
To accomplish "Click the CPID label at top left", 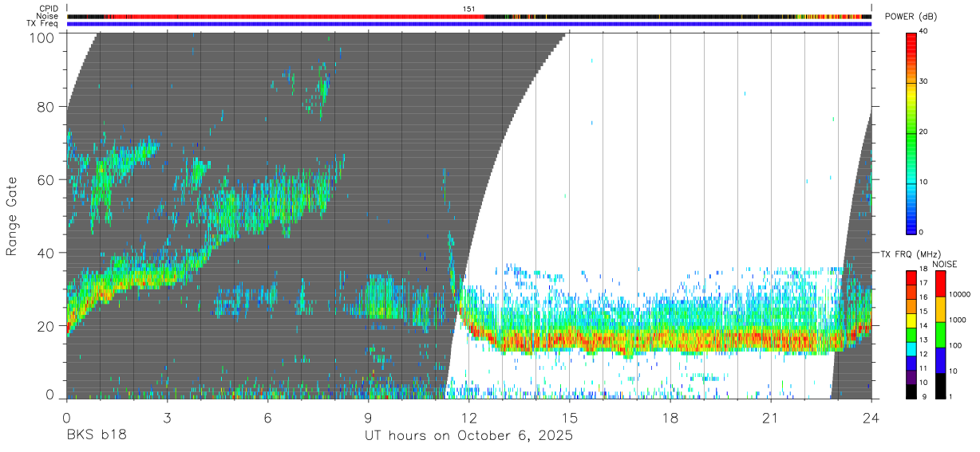I will pos(49,9).
